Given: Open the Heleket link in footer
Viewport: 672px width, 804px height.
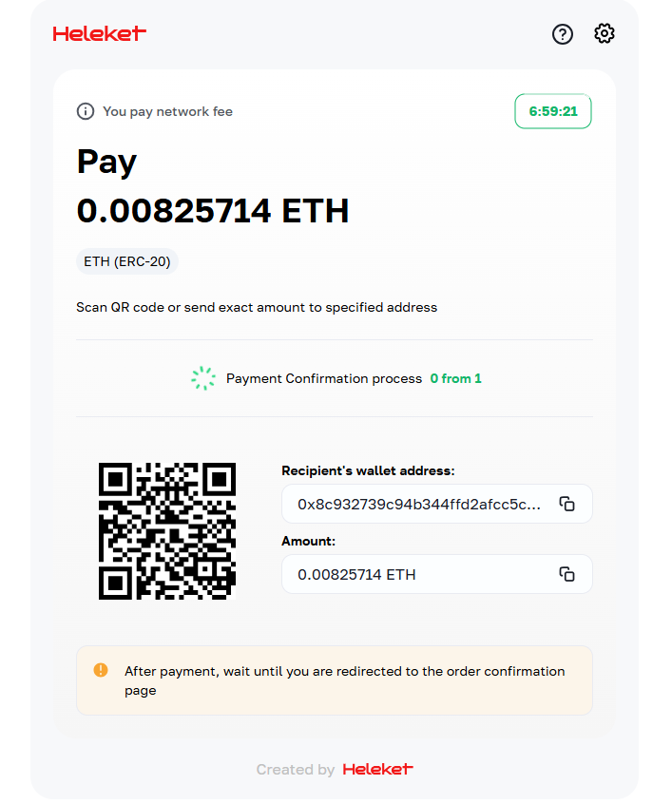Looking at the screenshot, I should tap(378, 769).
